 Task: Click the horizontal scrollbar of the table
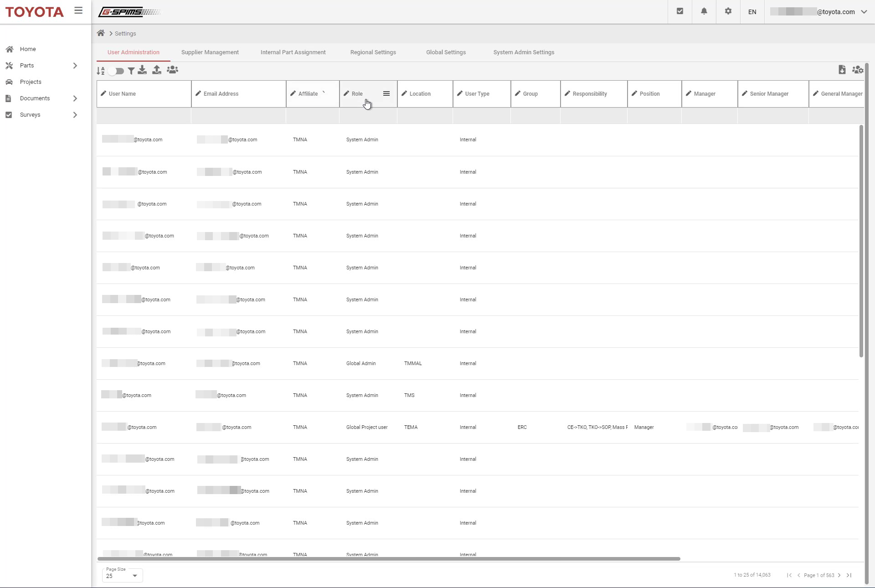pos(388,559)
